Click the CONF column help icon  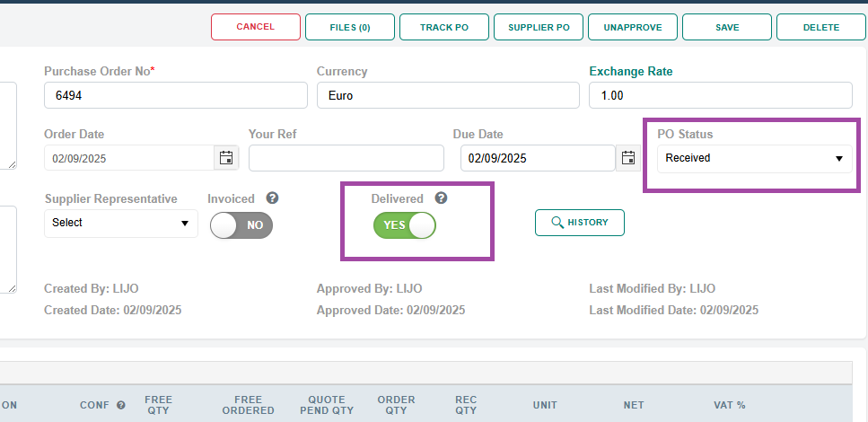121,405
